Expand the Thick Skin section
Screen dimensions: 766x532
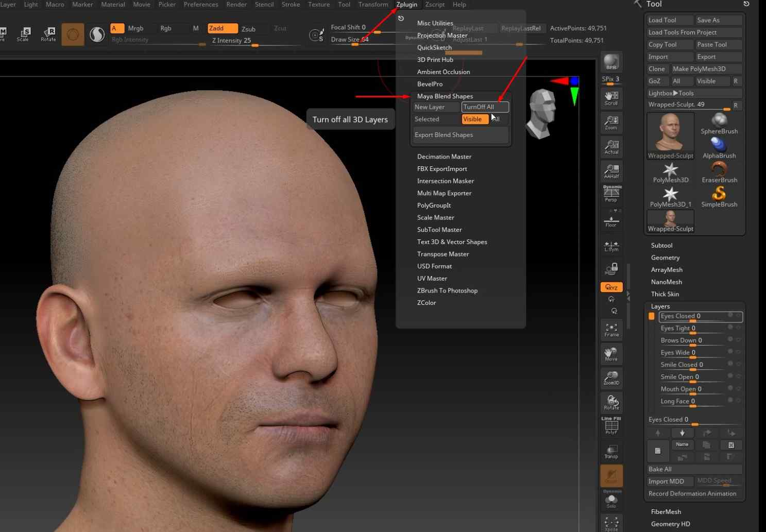(x=665, y=294)
